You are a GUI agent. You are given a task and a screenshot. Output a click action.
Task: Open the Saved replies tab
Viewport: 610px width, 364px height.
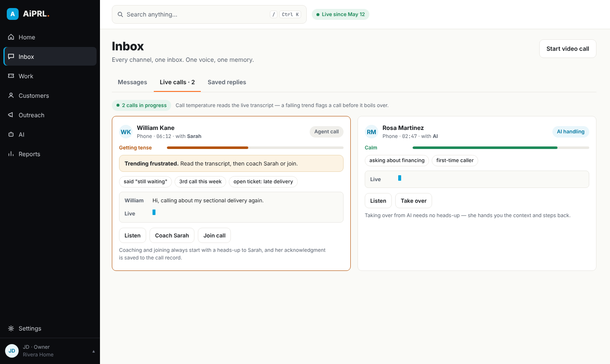point(227,82)
